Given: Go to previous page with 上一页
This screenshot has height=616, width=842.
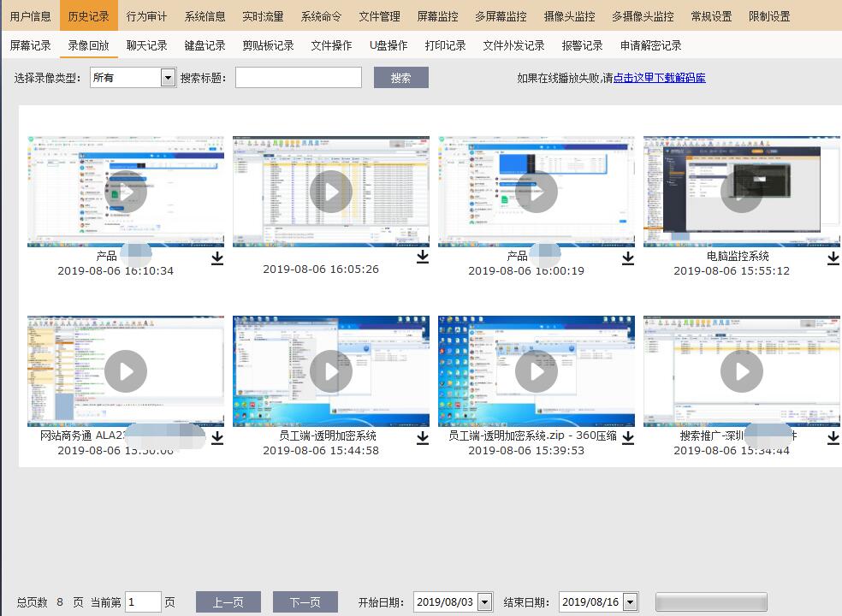Looking at the screenshot, I should [228, 602].
